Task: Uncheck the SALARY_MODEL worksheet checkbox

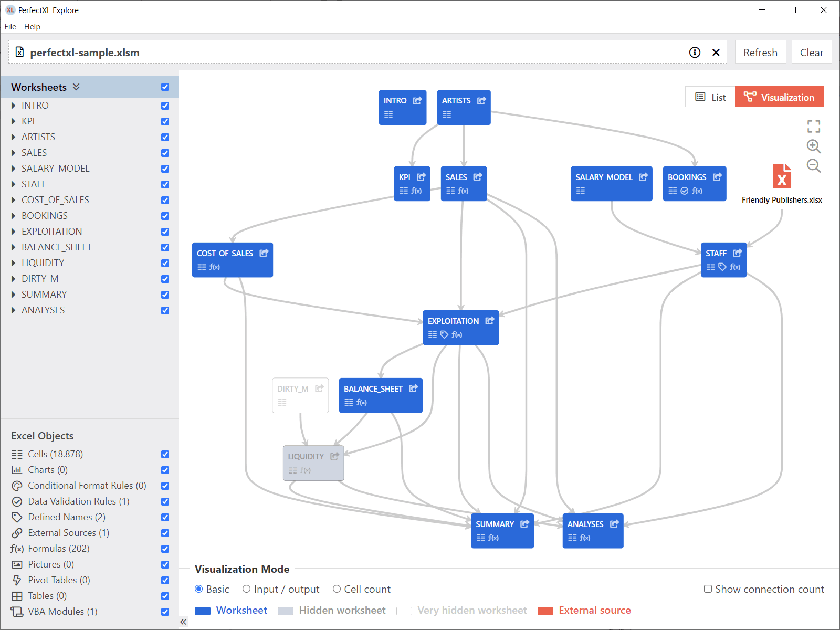Action: click(x=165, y=169)
